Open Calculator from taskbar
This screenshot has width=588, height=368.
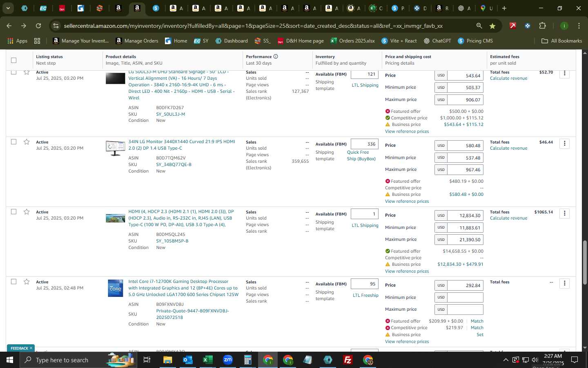pyautogui.click(x=247, y=360)
